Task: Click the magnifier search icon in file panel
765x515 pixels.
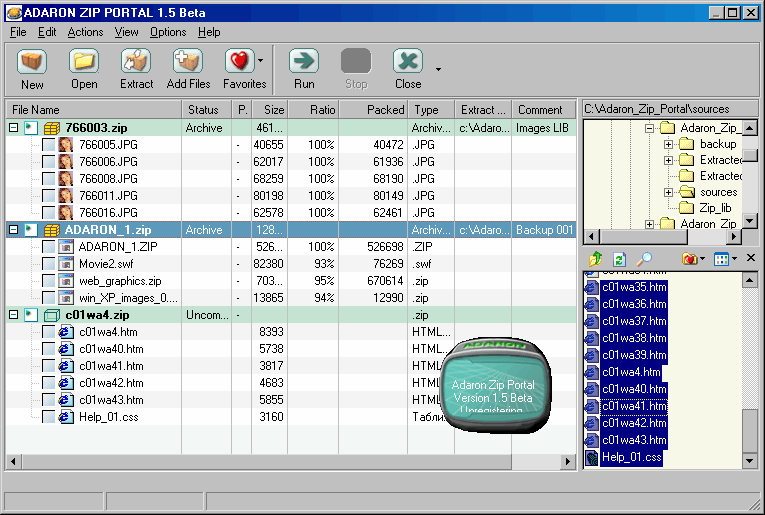Action: pos(644,259)
